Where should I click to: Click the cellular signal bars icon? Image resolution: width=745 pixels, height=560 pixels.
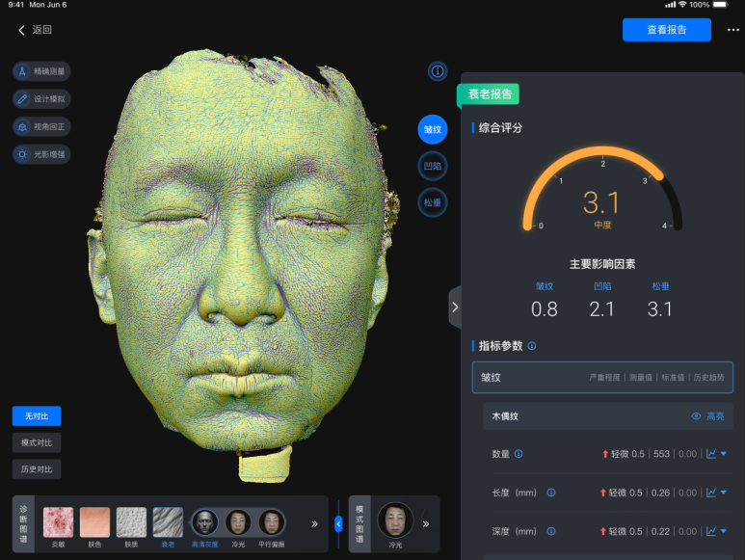tap(670, 4)
